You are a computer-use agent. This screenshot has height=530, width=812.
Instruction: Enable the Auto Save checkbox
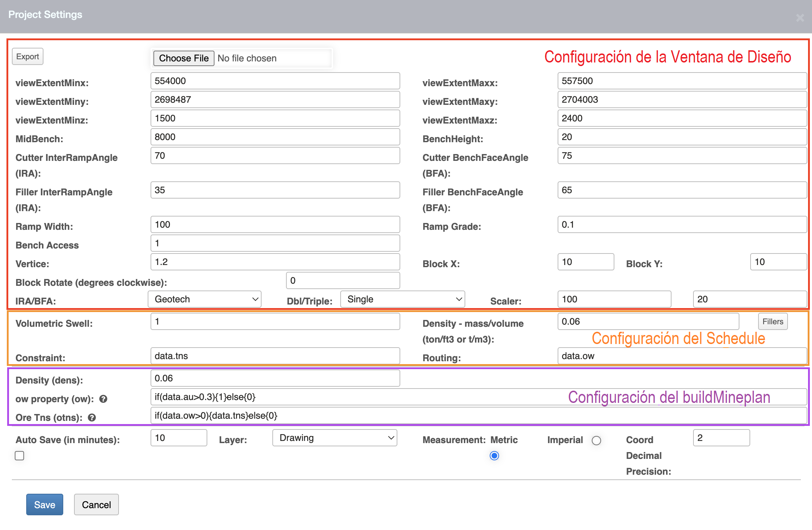click(x=20, y=456)
